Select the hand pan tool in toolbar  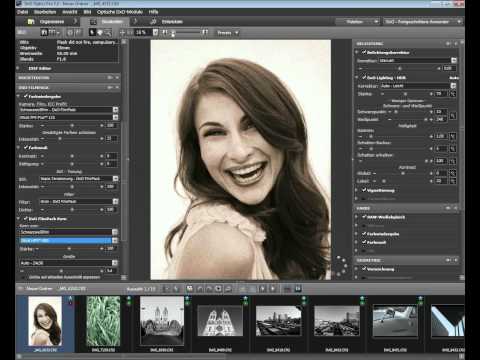pos(100,32)
